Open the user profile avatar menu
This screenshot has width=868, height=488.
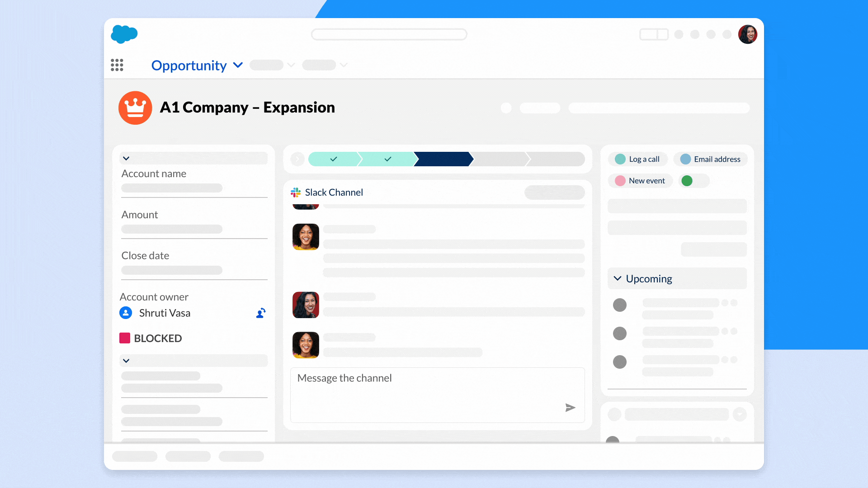(x=748, y=34)
